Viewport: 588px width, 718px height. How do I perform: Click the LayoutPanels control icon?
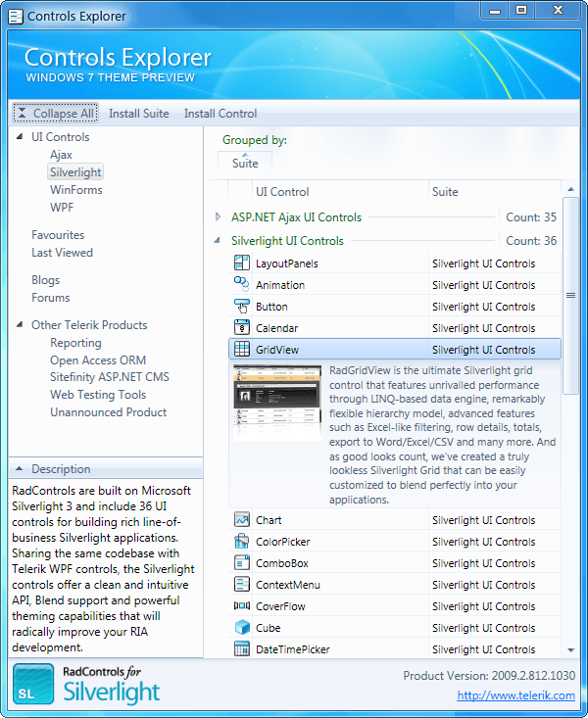coord(241,263)
